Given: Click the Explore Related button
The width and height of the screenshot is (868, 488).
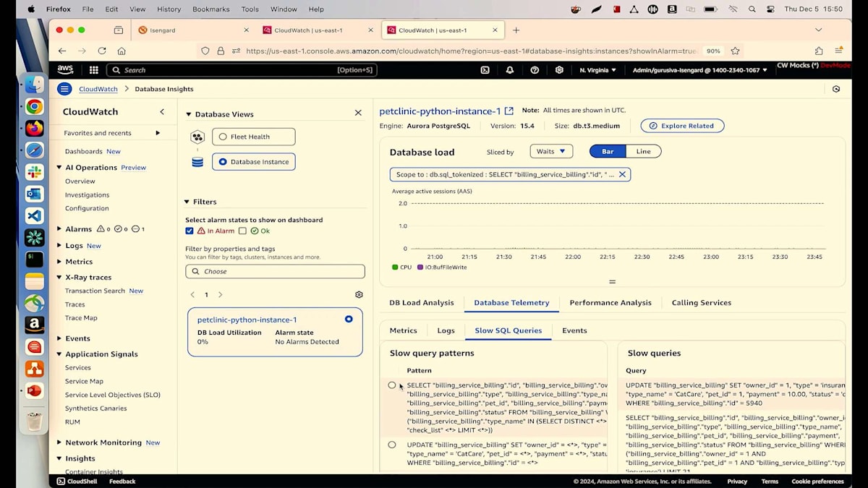Looking at the screenshot, I should (682, 126).
